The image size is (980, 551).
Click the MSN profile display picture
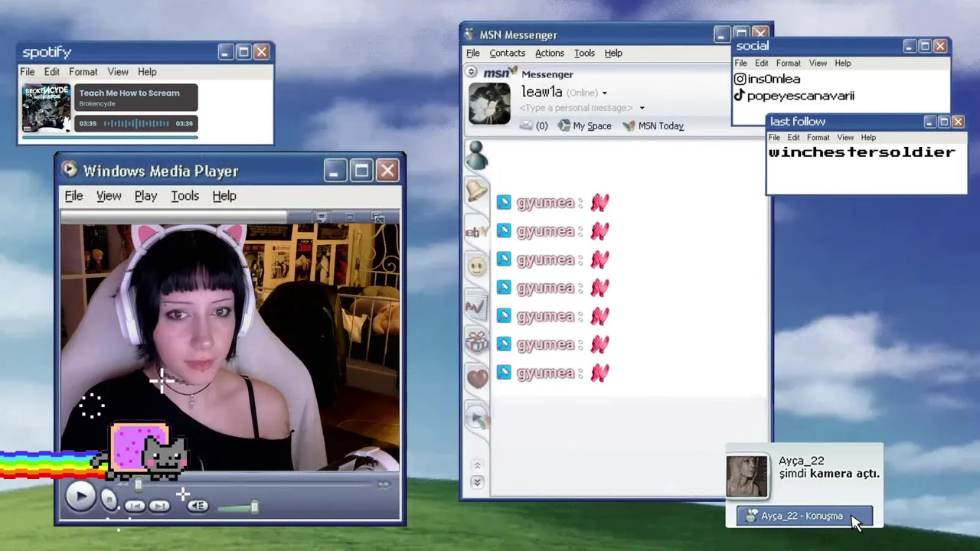pos(489,103)
